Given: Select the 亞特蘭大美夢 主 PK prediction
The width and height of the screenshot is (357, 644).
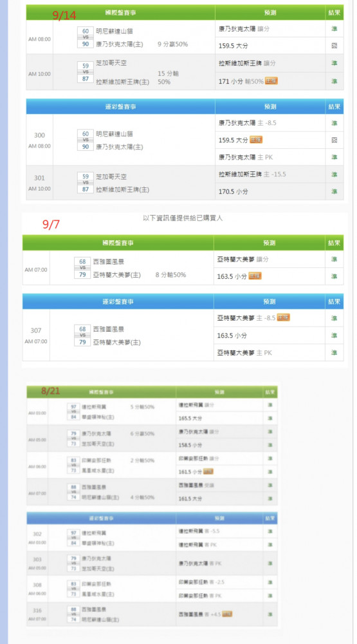Looking at the screenshot, I should click(x=244, y=352).
